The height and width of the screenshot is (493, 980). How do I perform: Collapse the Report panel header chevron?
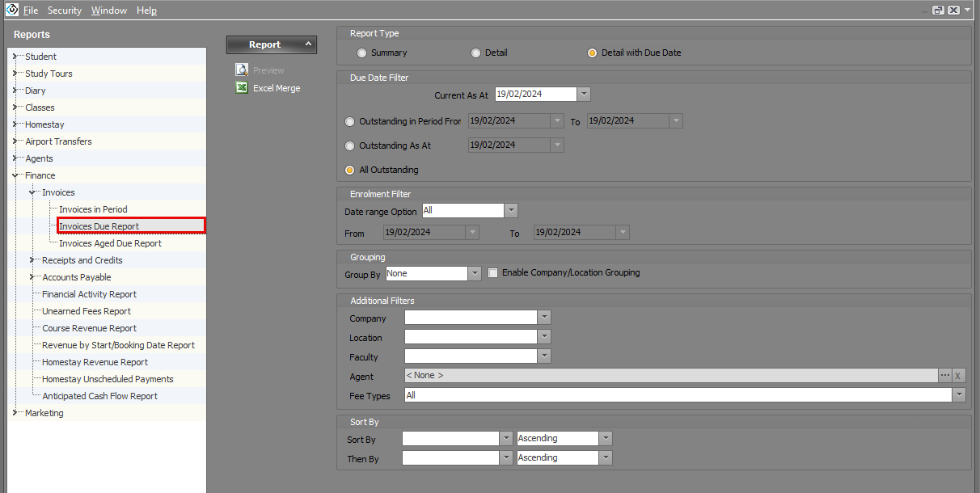pos(307,44)
